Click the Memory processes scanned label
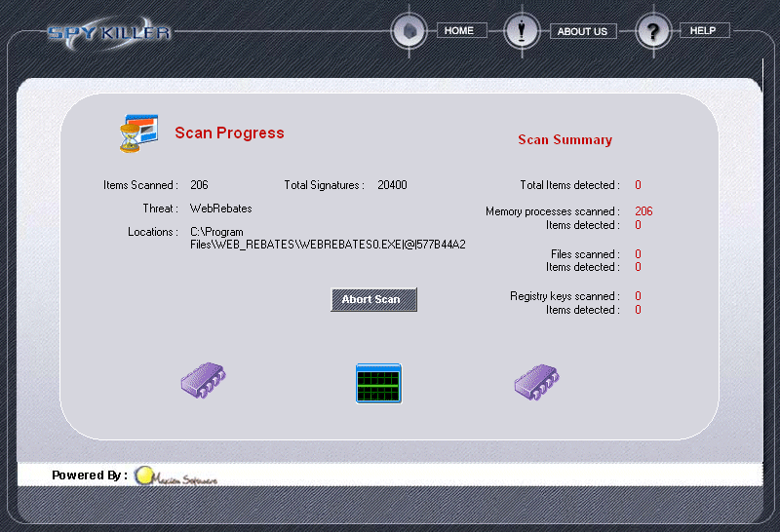Screen dimensions: 780x532 pyautogui.click(x=553, y=211)
